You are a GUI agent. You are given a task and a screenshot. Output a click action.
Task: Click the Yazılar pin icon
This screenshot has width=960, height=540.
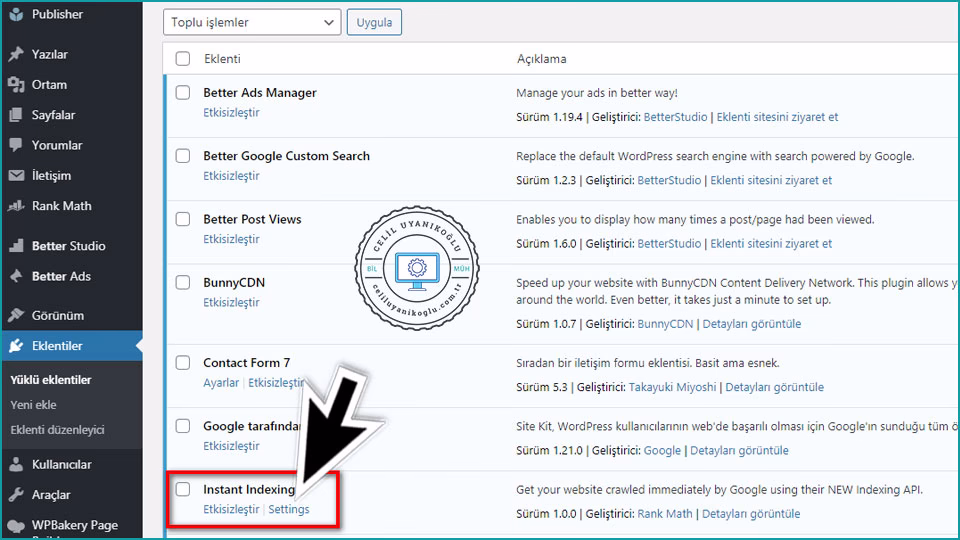[17, 54]
